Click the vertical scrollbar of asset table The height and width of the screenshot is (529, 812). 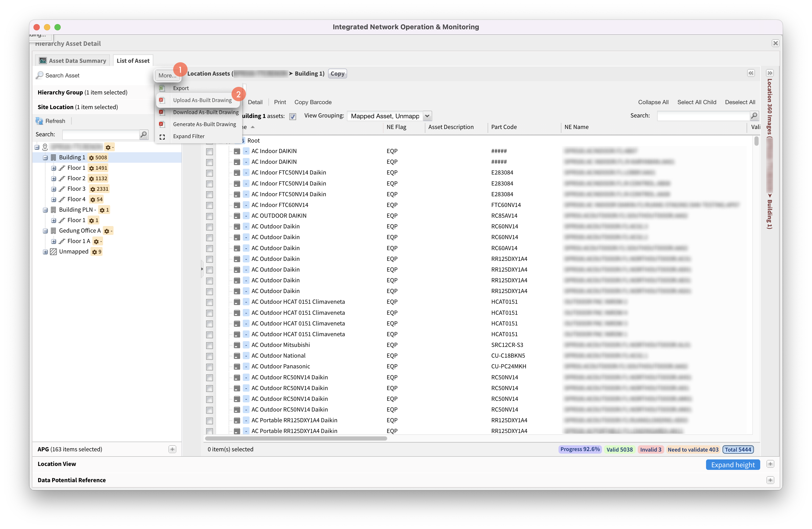pyautogui.click(x=756, y=140)
